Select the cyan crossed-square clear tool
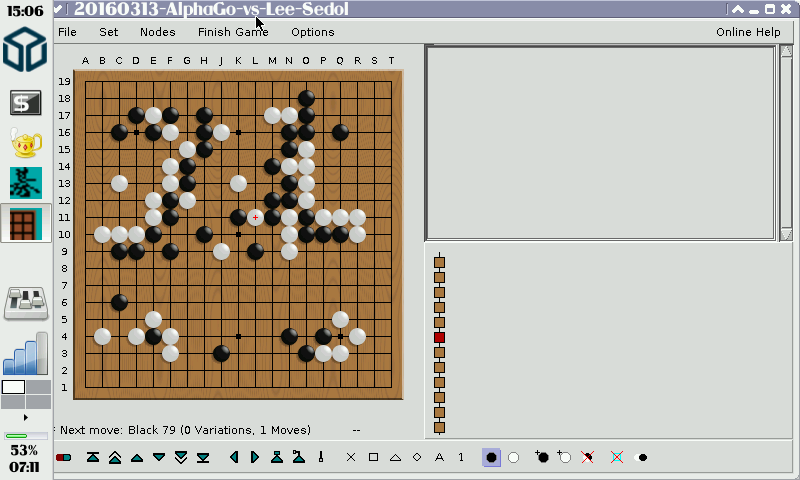 click(x=617, y=457)
